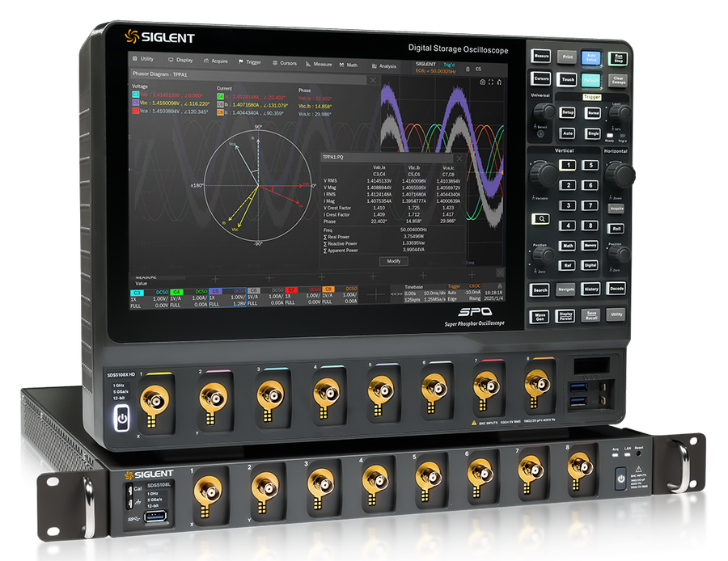Open the Cursors menu in top bar
Image resolution: width=728 pixels, height=561 pixels.
click(x=285, y=63)
